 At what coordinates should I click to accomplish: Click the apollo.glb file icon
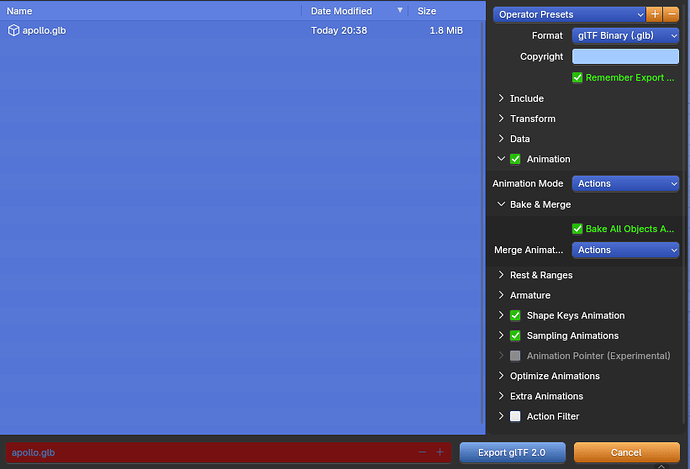click(x=14, y=31)
